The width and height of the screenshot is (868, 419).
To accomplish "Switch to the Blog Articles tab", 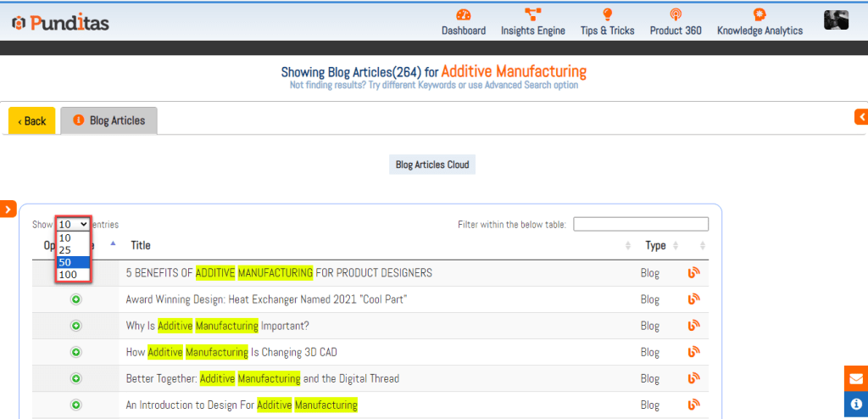I will click(108, 120).
